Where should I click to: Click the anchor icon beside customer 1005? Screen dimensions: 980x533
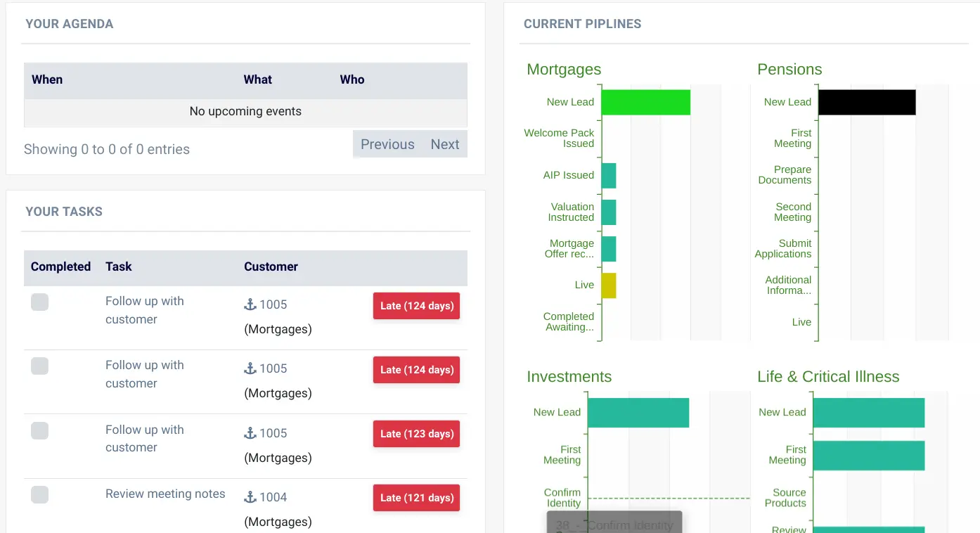(249, 303)
